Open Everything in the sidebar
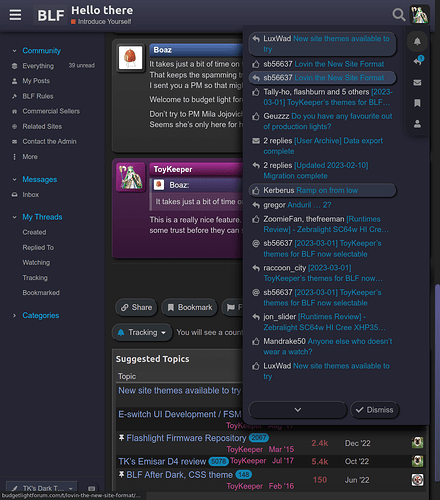 tap(38, 66)
